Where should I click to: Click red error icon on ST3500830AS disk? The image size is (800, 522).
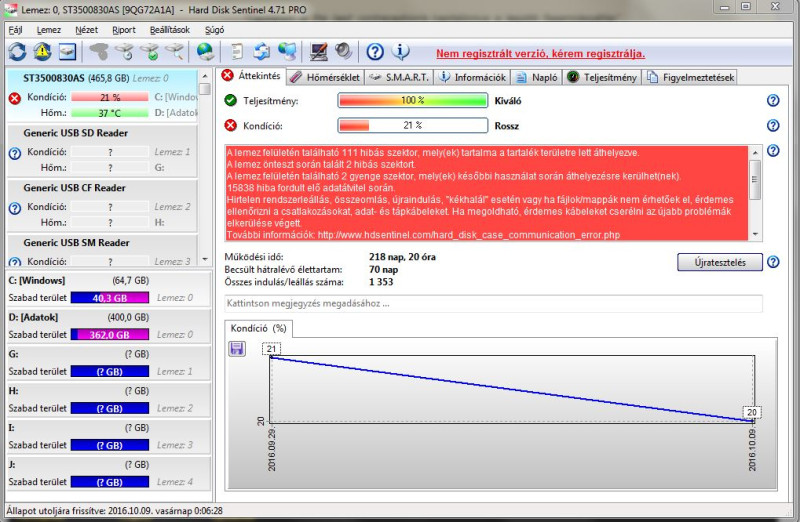point(15,98)
